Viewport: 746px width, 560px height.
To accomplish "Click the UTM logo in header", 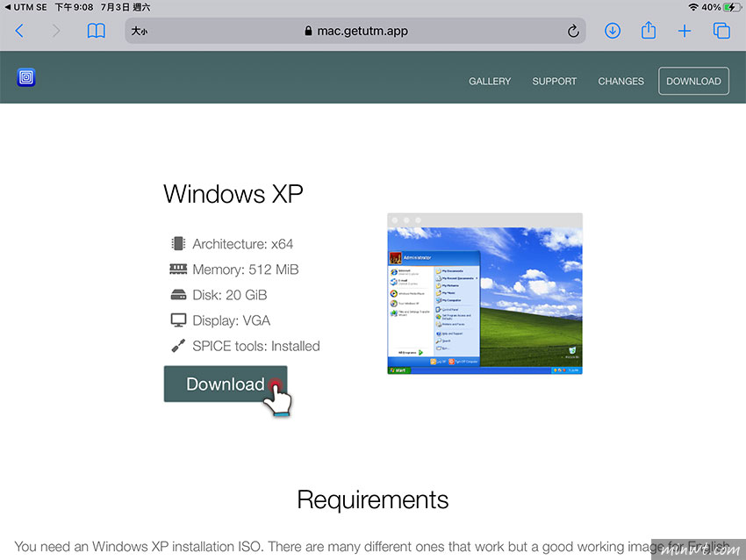I will click(26, 77).
